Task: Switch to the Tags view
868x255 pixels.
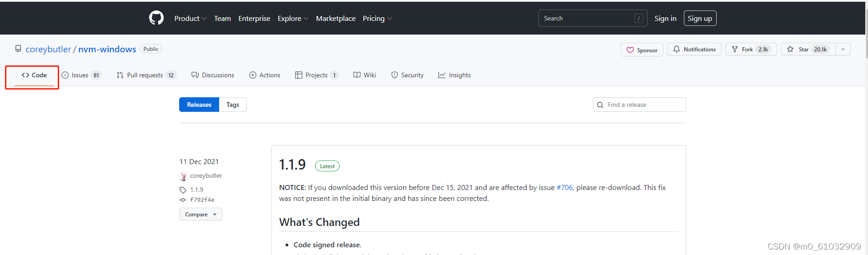Action: pyautogui.click(x=233, y=105)
